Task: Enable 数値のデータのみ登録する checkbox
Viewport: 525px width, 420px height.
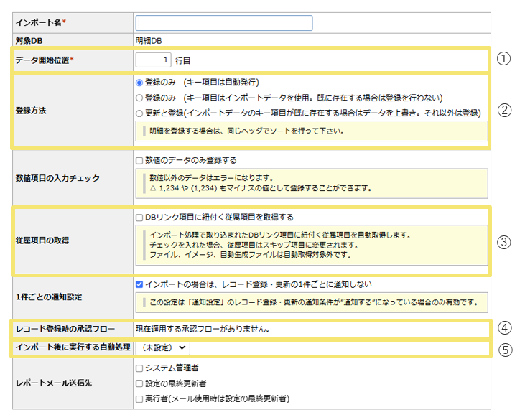Action: (x=139, y=159)
